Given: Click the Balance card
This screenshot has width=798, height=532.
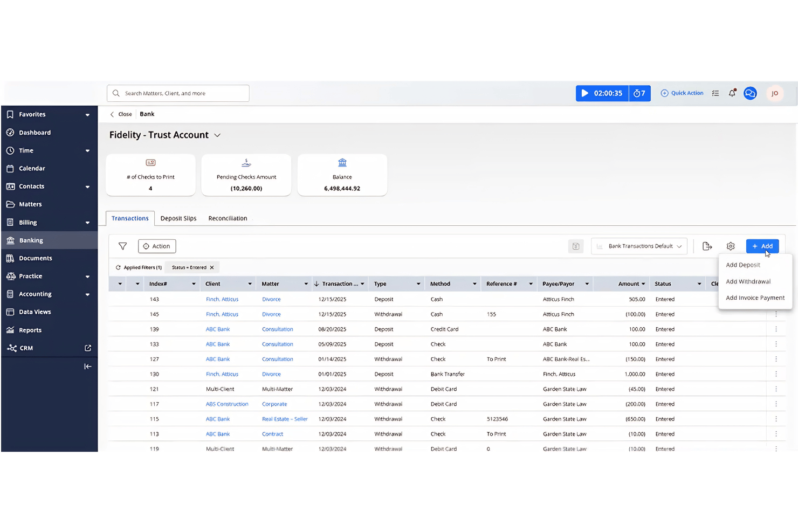Looking at the screenshot, I should coord(342,175).
